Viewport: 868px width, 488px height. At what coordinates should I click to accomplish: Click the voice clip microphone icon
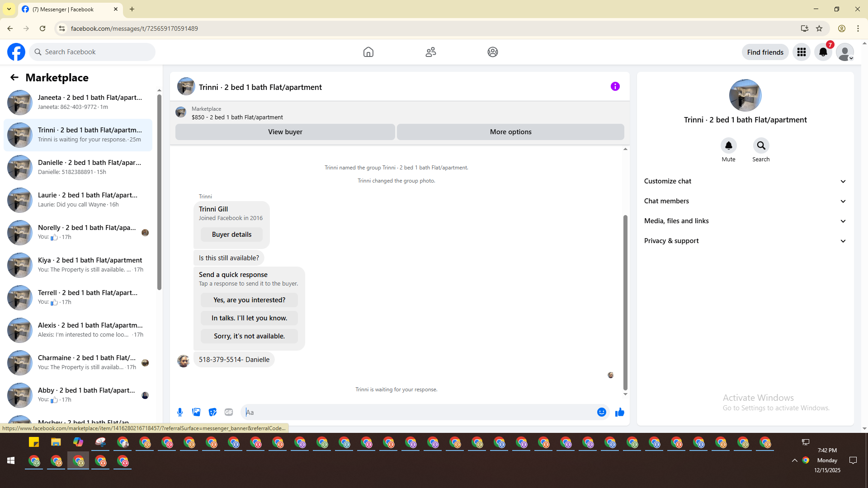point(180,412)
